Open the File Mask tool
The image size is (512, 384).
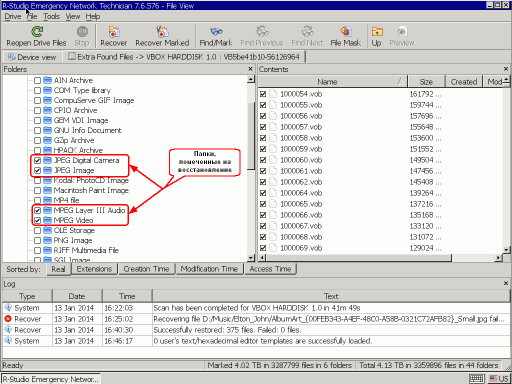click(x=346, y=32)
